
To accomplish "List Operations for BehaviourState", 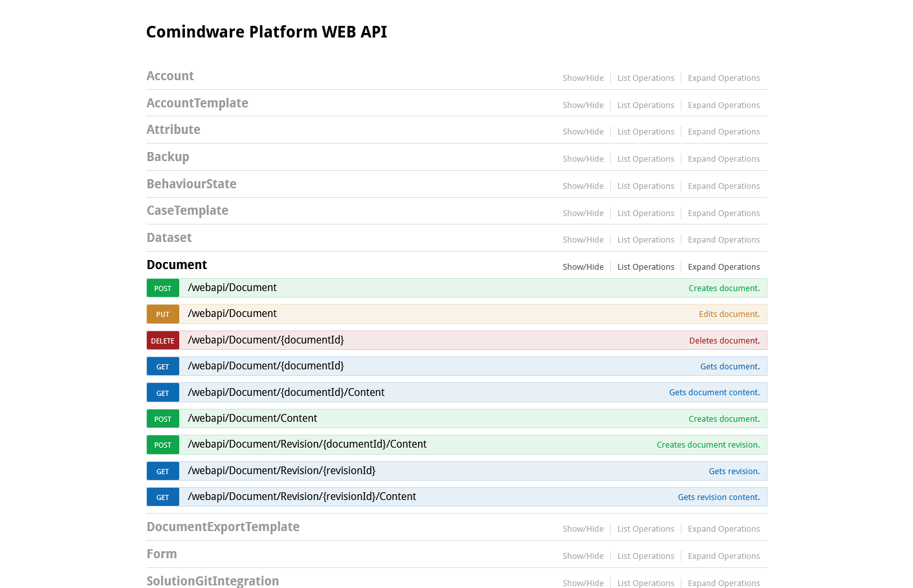I will (x=646, y=186).
